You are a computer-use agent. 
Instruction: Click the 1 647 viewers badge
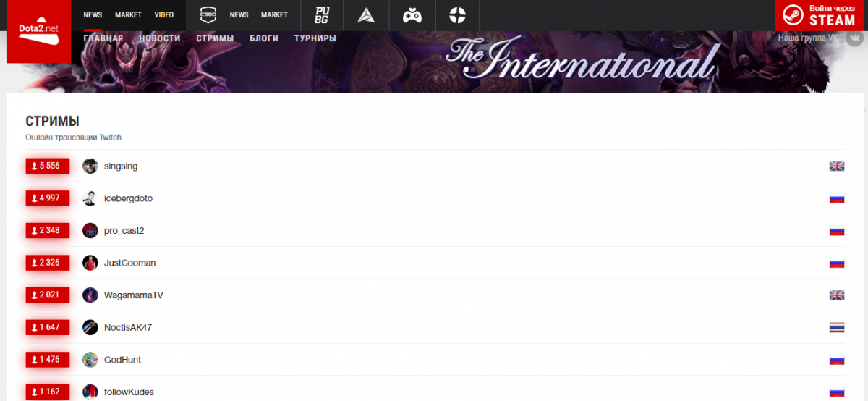point(48,327)
